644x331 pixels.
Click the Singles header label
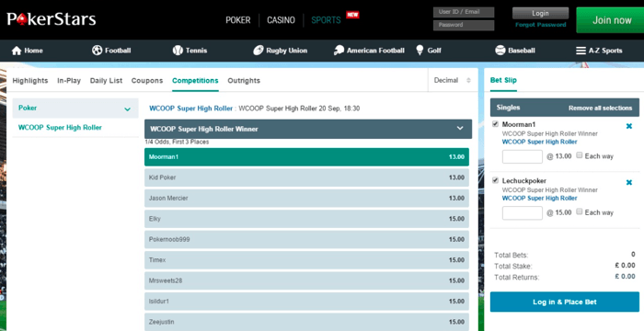pos(508,108)
